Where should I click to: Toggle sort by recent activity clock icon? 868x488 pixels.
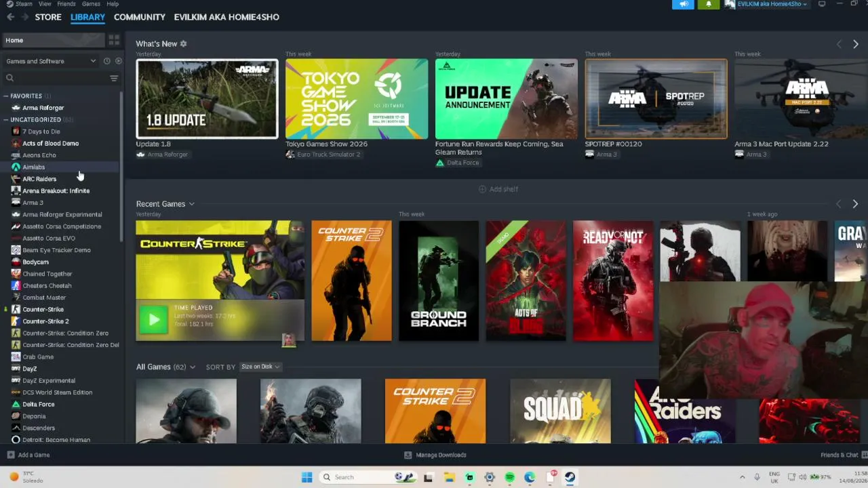tap(106, 61)
